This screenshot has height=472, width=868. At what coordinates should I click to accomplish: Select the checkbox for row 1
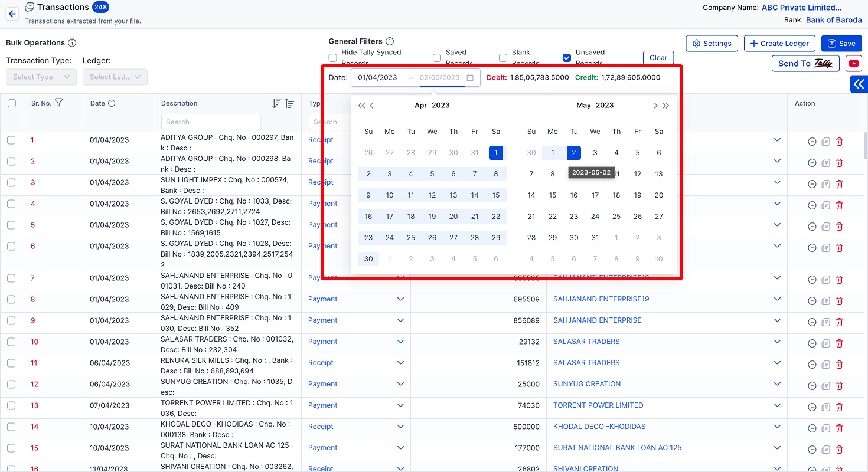[x=11, y=140]
